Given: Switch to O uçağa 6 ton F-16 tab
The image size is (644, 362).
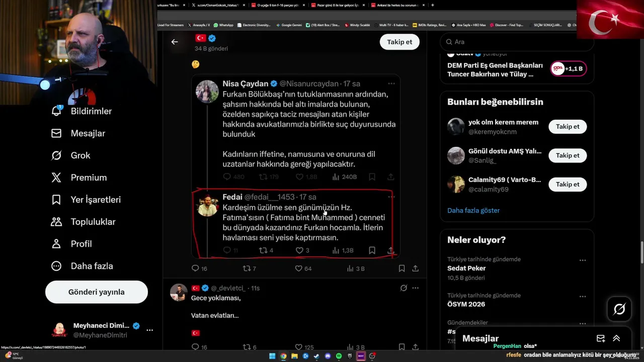Looking at the screenshot, I should tap(278, 5).
